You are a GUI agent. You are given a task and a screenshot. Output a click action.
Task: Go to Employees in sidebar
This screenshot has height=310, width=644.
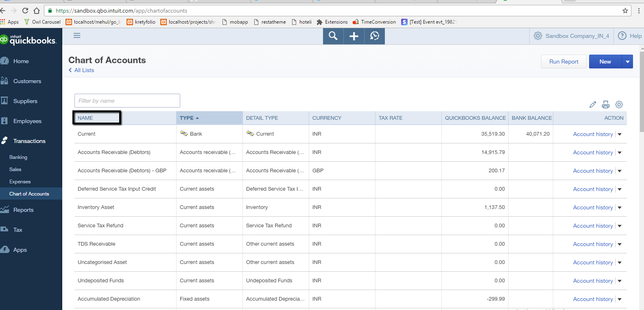(27, 121)
